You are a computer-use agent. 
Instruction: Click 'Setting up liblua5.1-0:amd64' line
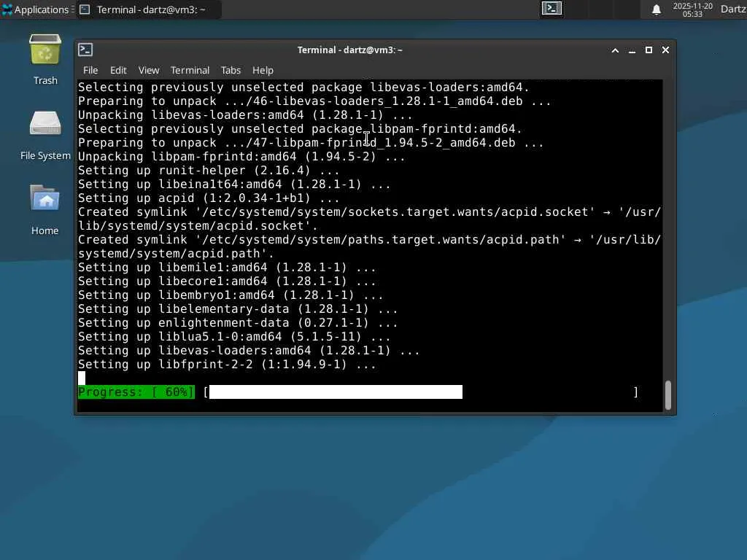234,337
